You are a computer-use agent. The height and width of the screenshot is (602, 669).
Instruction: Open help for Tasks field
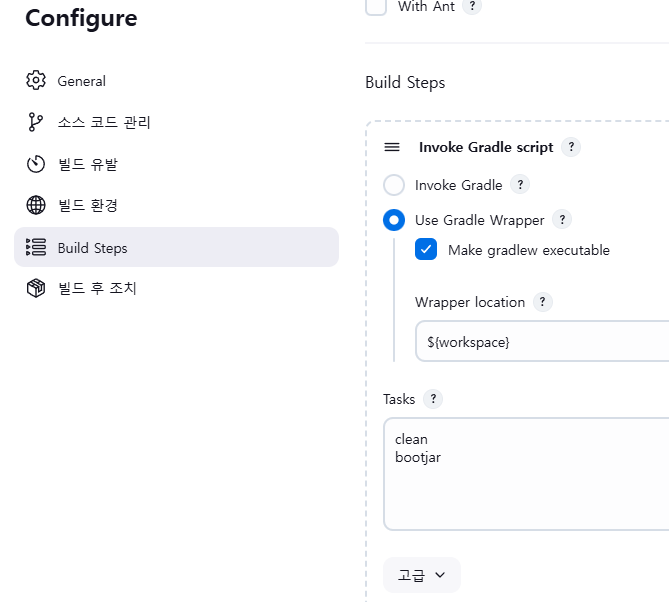pyautogui.click(x=433, y=399)
